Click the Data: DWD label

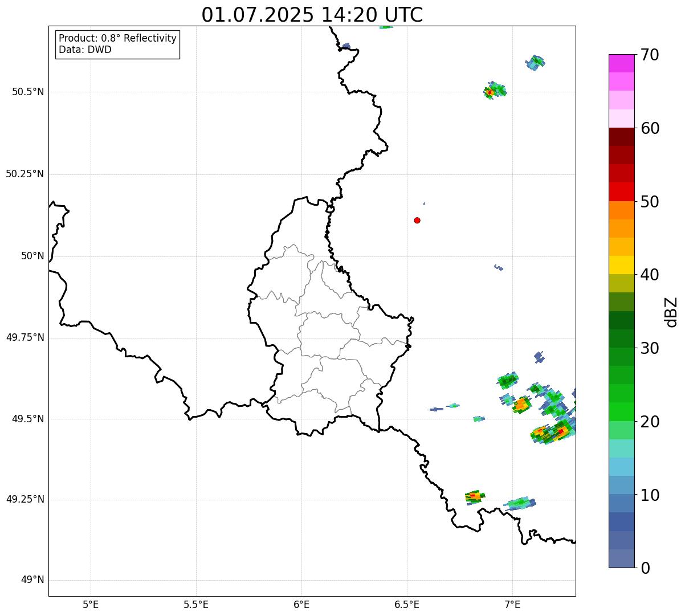(x=85, y=50)
